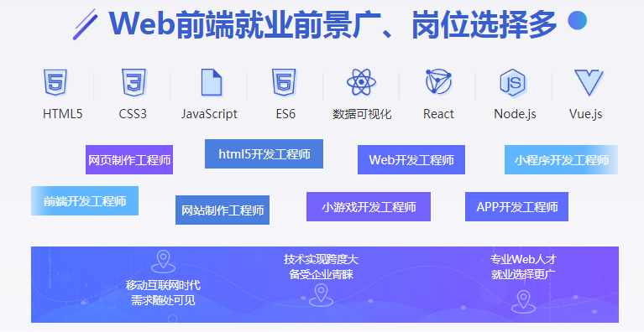This screenshot has height=332, width=644.
Task: Choose the ES6 shield icon
Action: [x=284, y=82]
